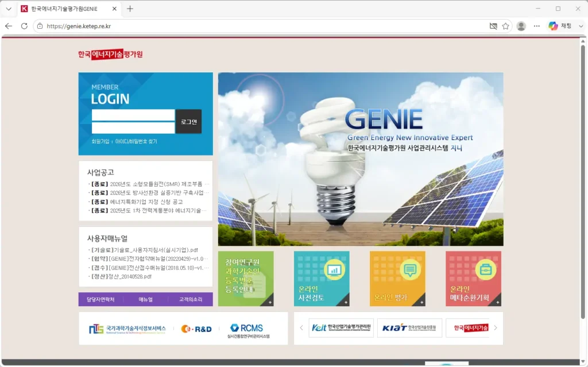This screenshot has width=588, height=367.
Task: Open the 담당자연락처 tab
Action: click(100, 299)
